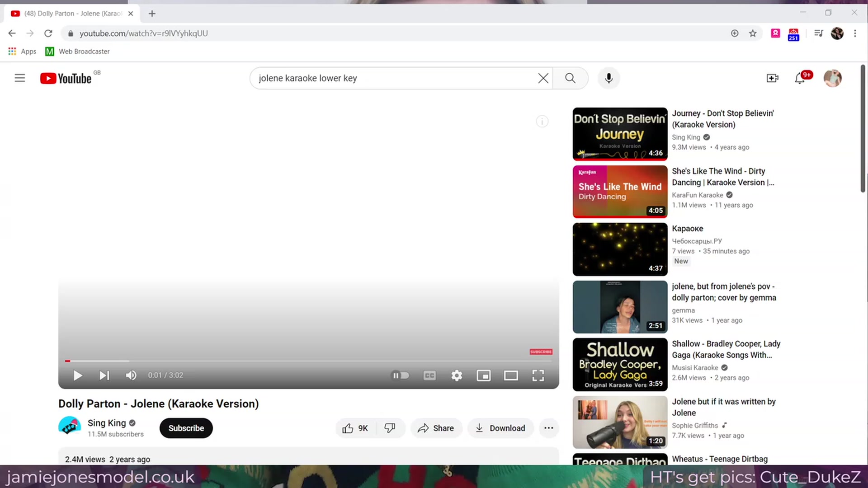Open She's Like The Wind title link

[722, 177]
